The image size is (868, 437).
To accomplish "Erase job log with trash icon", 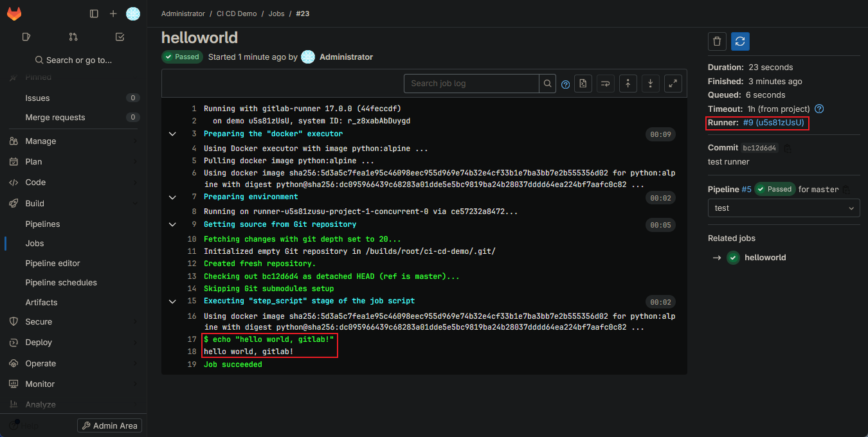I will click(717, 42).
